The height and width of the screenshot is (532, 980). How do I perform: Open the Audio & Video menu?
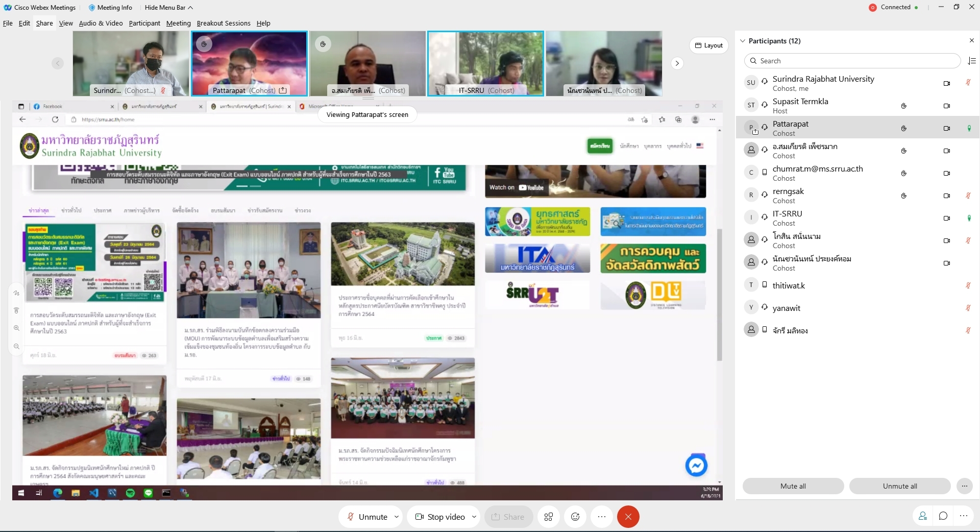pos(101,23)
